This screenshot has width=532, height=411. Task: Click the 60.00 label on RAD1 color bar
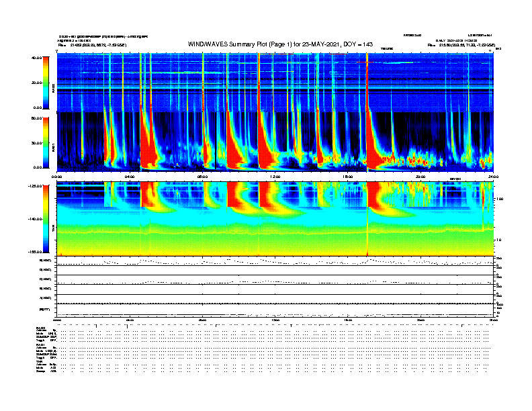click(x=36, y=118)
